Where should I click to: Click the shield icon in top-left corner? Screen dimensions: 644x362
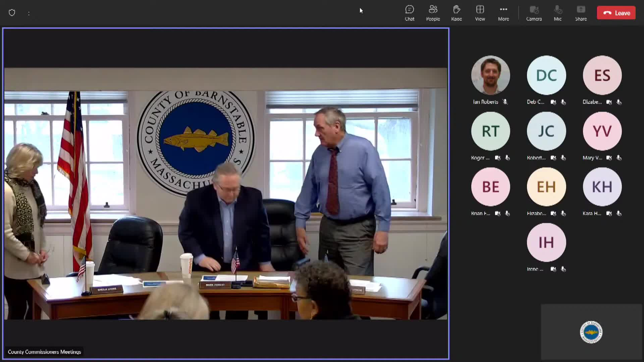(x=12, y=13)
